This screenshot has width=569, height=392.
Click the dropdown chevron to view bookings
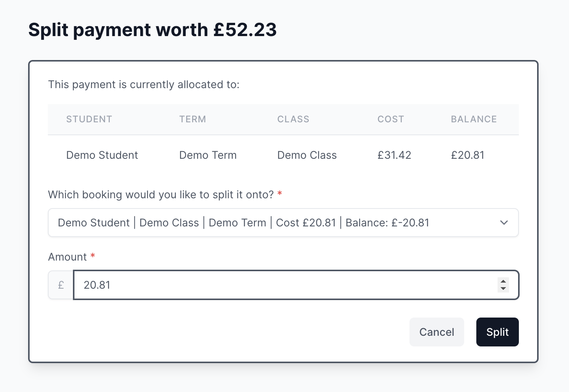click(504, 223)
